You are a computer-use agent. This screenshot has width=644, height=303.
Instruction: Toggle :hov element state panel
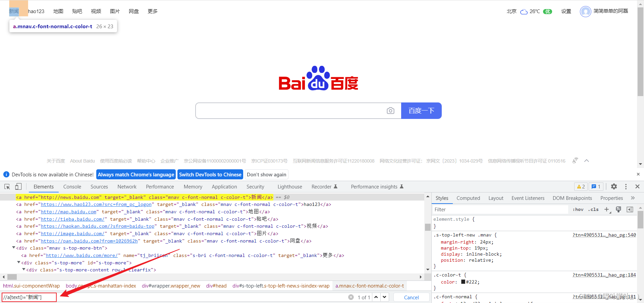coord(578,210)
